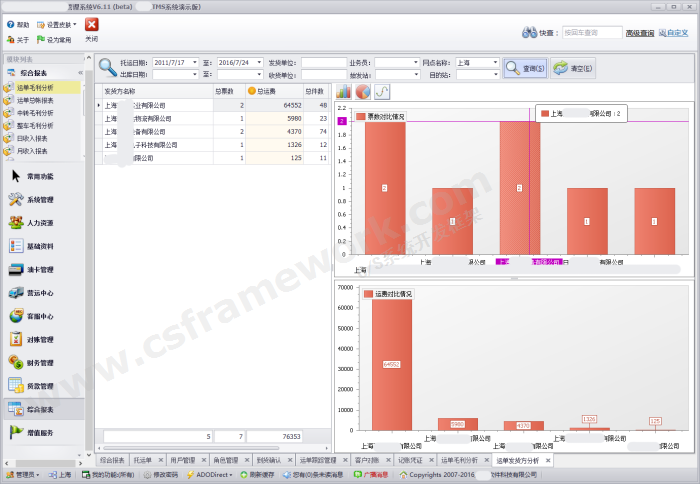Click the 帮助 help icon

point(18,24)
